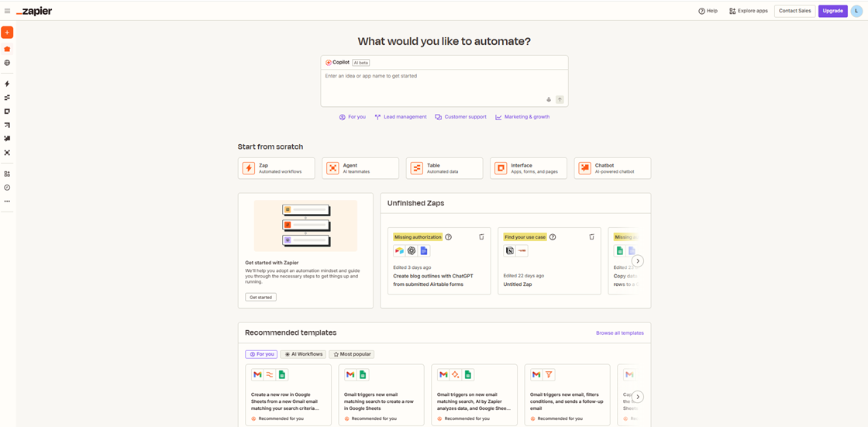Click the Notion icon in Untitled Zap card
The image size is (868, 427).
[x=510, y=251]
